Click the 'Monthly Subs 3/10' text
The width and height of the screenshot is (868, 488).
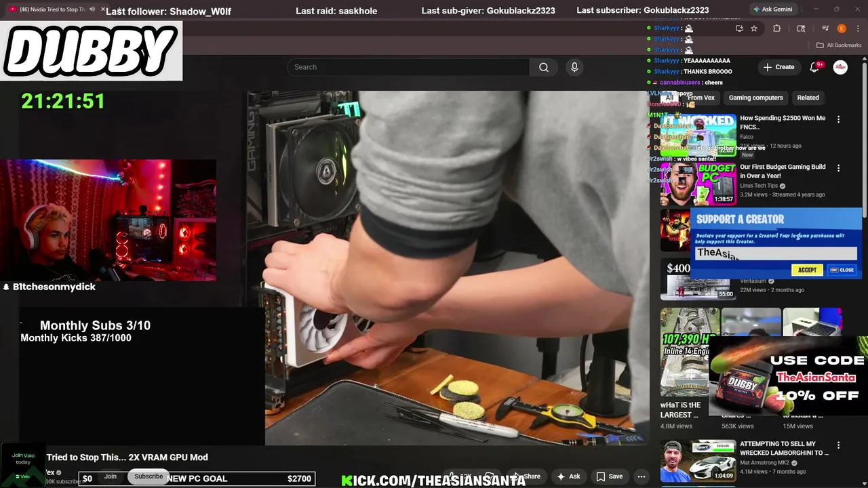coord(95,325)
